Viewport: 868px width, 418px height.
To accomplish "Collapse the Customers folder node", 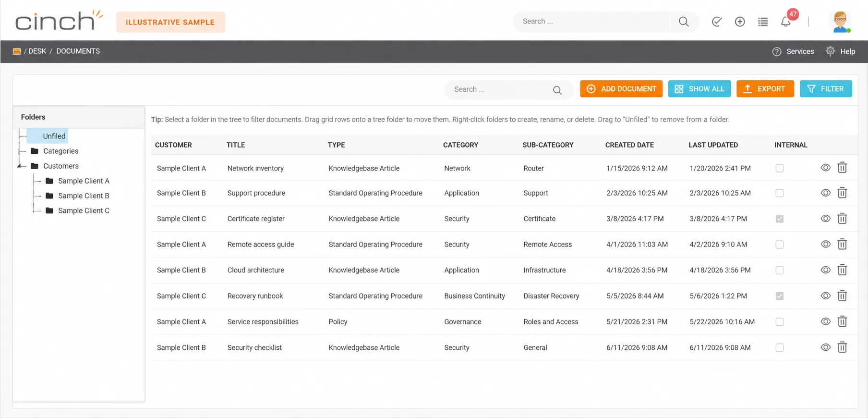I will pos(19,166).
